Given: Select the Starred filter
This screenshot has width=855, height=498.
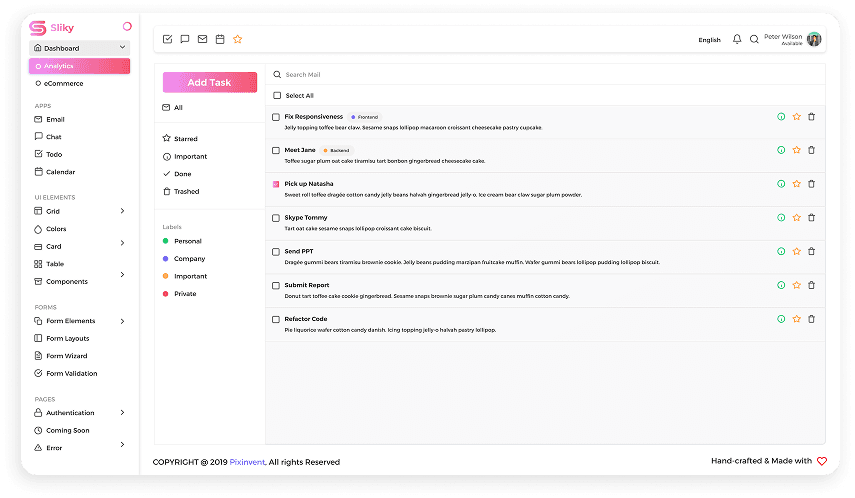Looking at the screenshot, I should pyautogui.click(x=185, y=139).
